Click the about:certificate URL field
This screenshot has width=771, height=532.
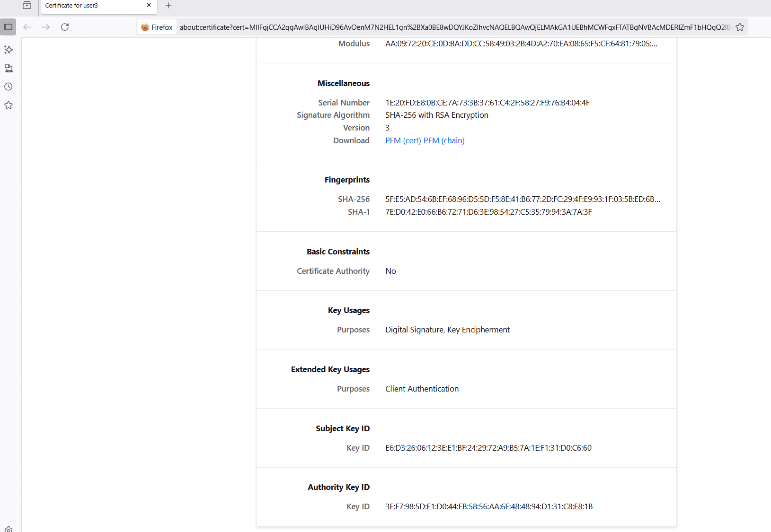(455, 27)
